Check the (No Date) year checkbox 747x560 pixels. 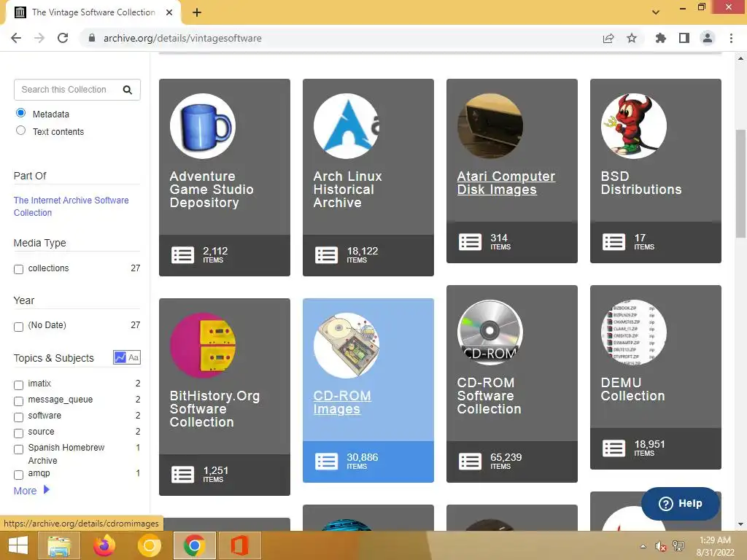point(18,327)
